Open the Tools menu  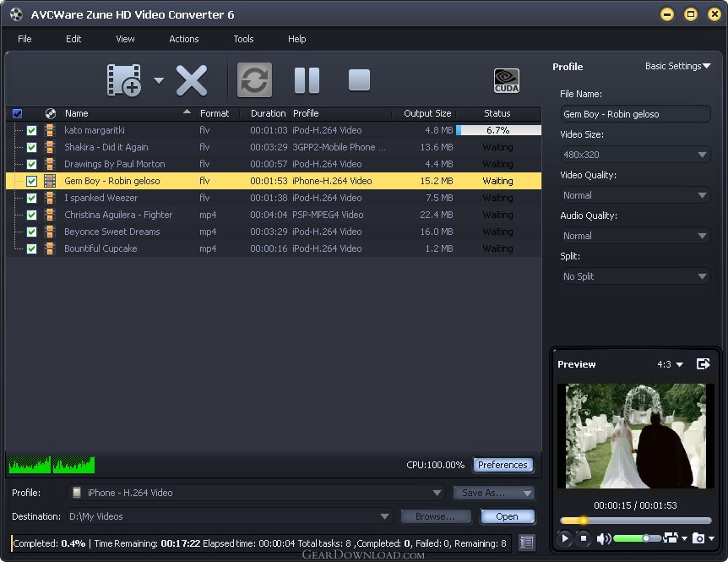(x=243, y=39)
